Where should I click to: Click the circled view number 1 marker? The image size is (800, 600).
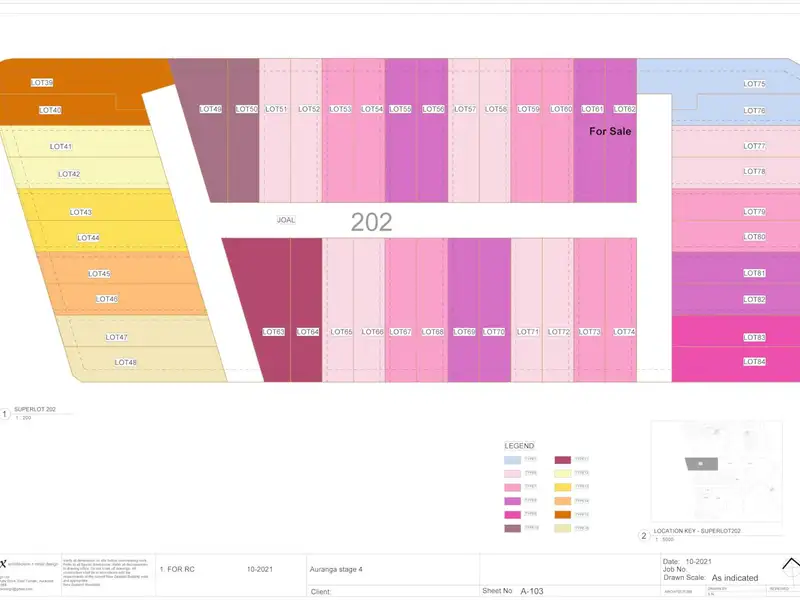coord(6,412)
